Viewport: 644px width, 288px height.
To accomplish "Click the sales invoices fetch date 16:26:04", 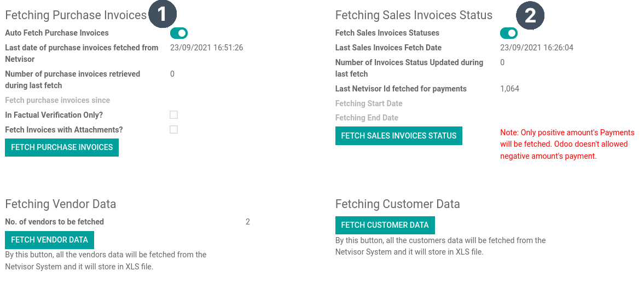I will tap(537, 48).
